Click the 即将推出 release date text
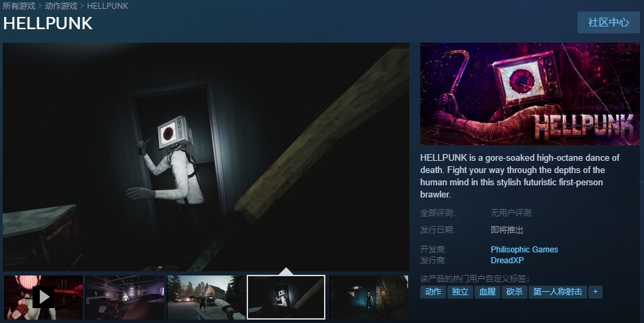The height and width of the screenshot is (323, 644). point(507,230)
